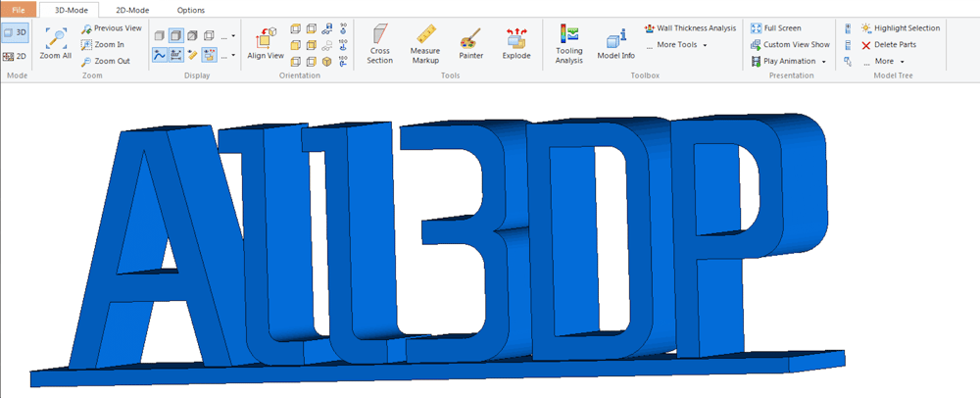Screen dimensions: 980x398
Task: Open the Cross Section tool
Action: [380, 44]
